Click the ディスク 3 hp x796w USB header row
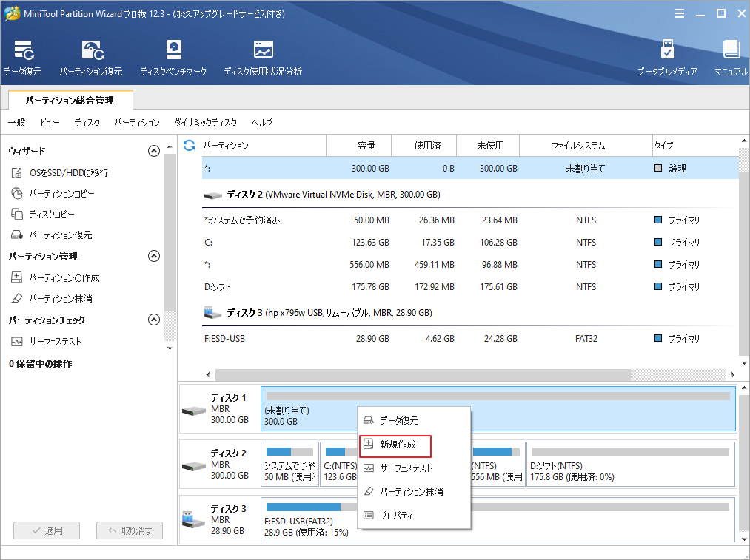The image size is (750, 560). (x=470, y=313)
